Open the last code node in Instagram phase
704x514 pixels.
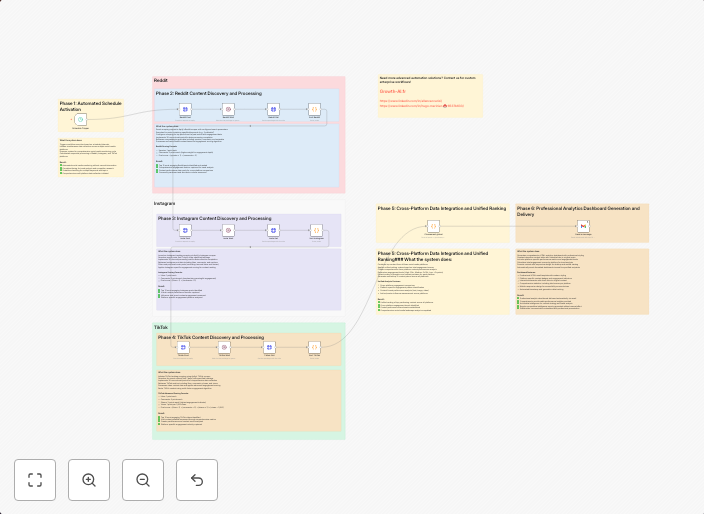tap(316, 231)
